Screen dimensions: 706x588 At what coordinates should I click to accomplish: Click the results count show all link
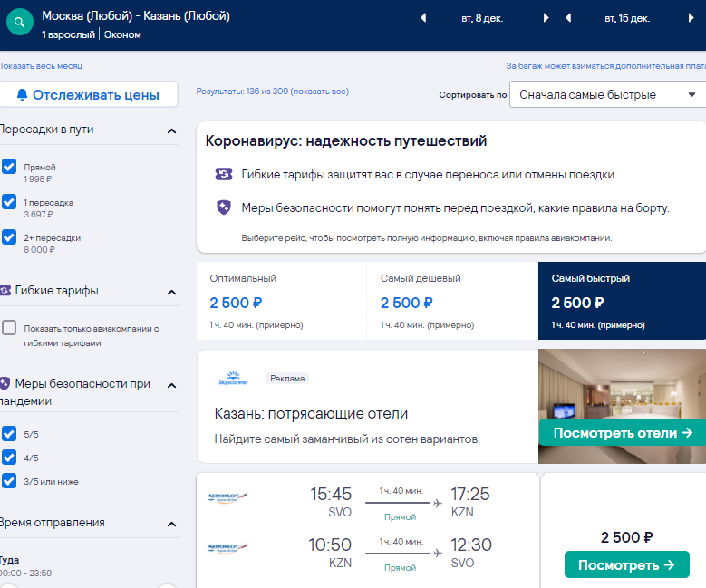(273, 92)
